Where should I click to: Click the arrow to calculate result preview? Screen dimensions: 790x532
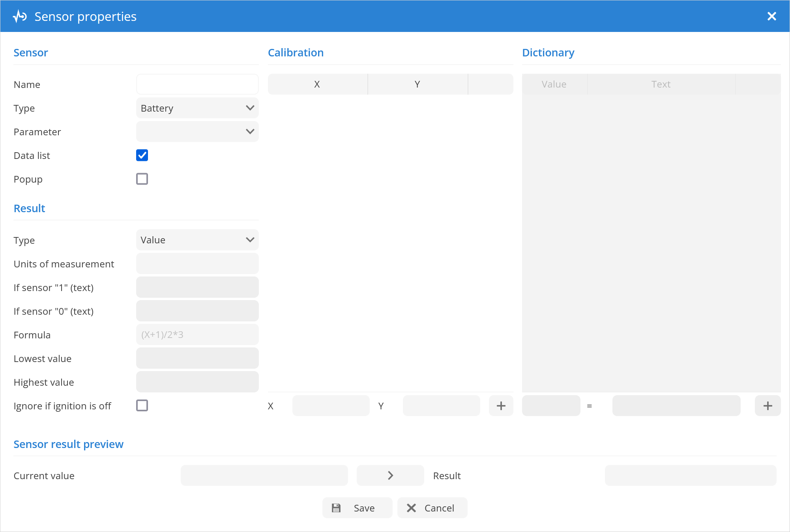point(390,476)
